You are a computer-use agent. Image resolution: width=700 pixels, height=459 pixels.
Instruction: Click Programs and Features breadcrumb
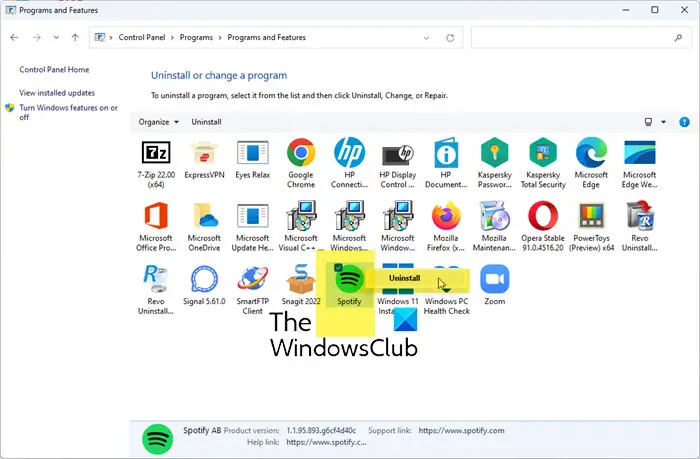coord(267,38)
